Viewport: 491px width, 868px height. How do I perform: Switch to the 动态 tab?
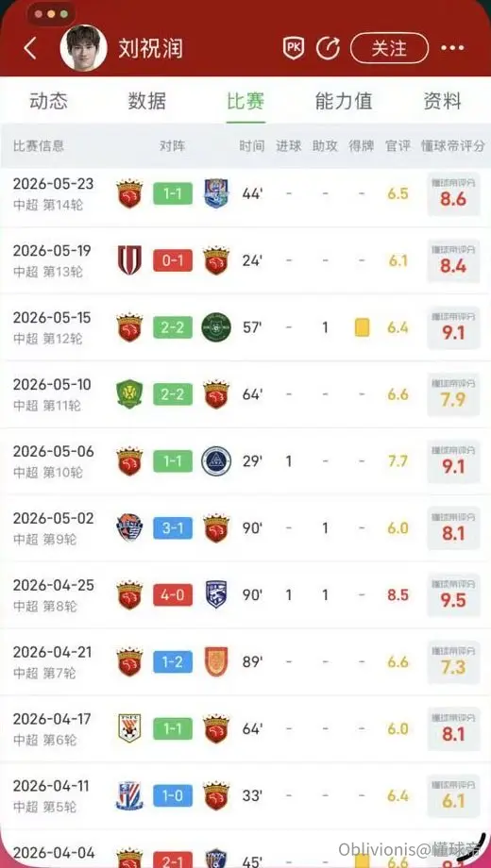pos(48,101)
